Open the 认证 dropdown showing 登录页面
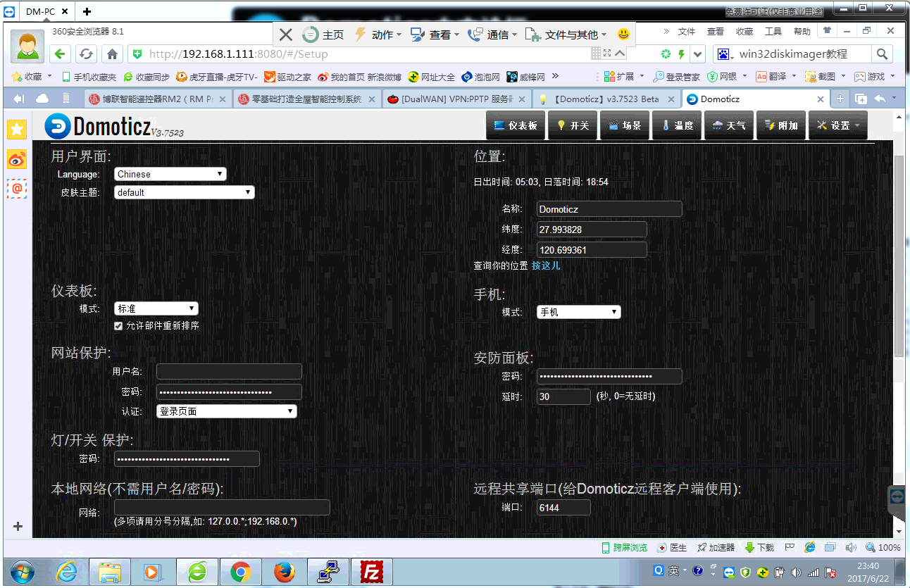 pyautogui.click(x=226, y=411)
